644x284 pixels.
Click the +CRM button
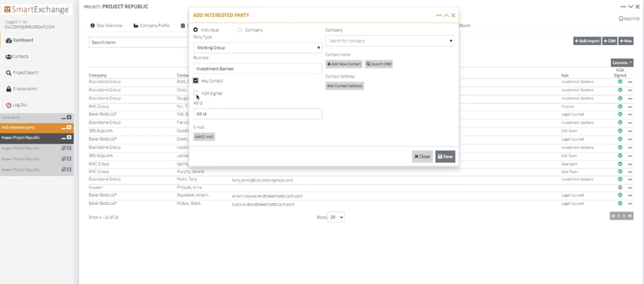[x=610, y=41]
